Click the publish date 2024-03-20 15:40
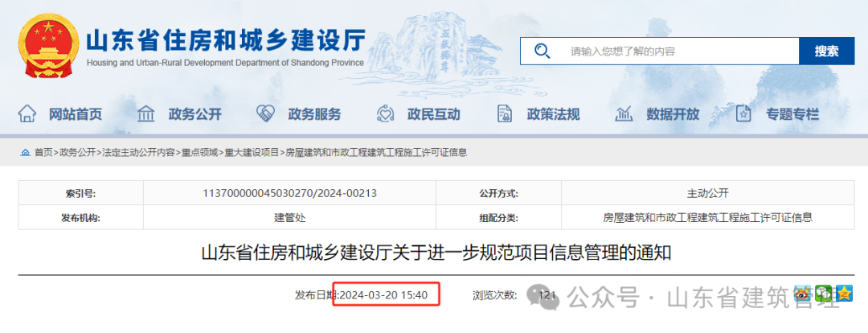868x333 pixels. 383,295
